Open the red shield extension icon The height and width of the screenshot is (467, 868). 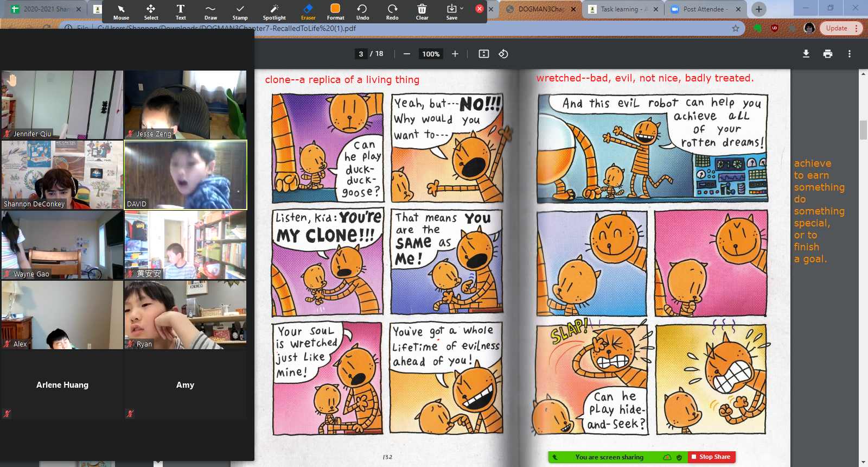tap(775, 28)
